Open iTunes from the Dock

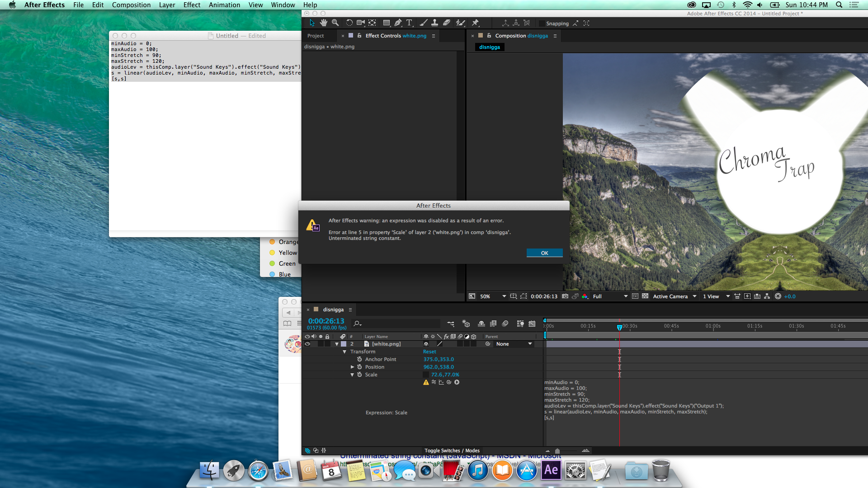tap(477, 470)
